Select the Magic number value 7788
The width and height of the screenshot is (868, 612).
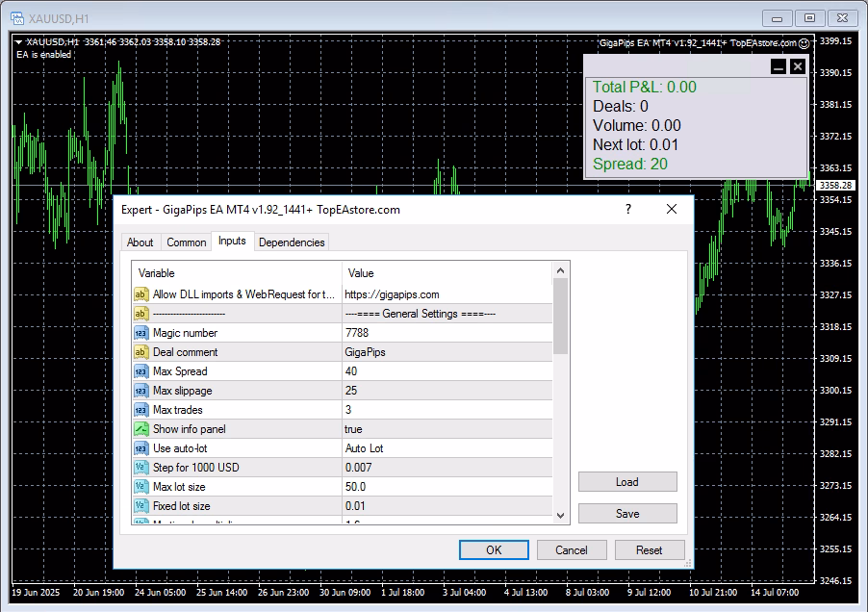(447, 333)
